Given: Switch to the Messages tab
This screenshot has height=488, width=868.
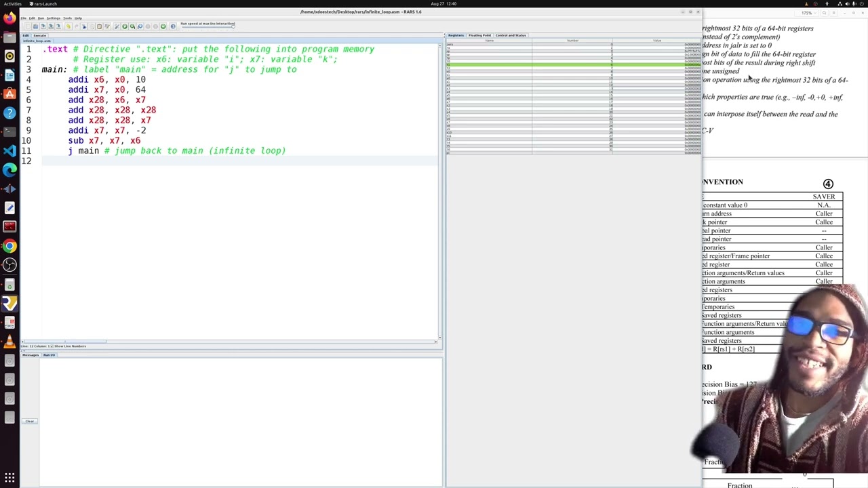Looking at the screenshot, I should 31,355.
